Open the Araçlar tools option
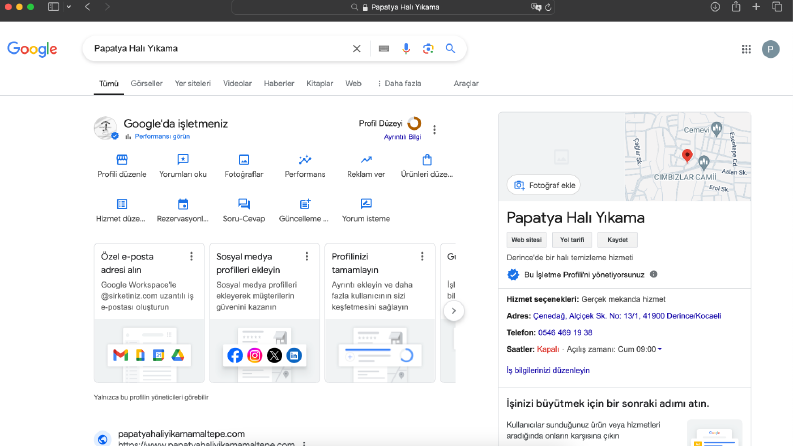This screenshot has height=446, width=793. click(x=466, y=83)
